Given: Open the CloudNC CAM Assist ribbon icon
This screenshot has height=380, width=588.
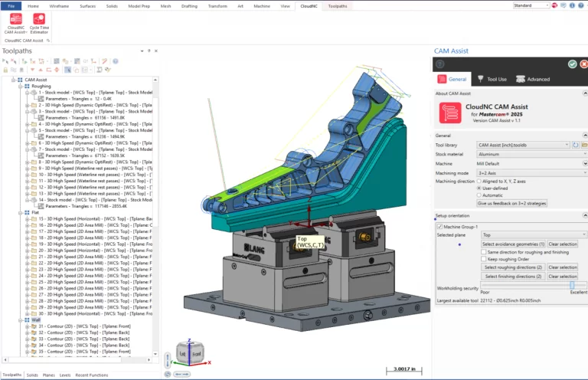Looking at the screenshot, I should point(15,19).
